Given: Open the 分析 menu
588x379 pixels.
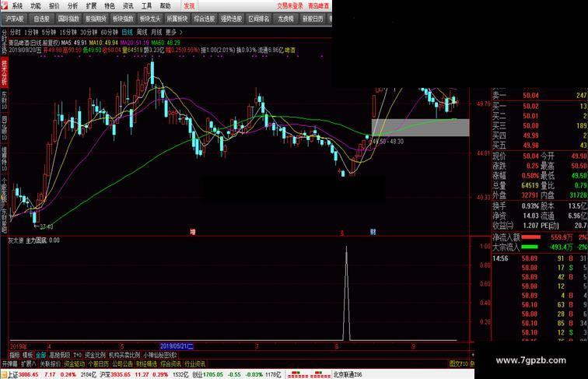Looking at the screenshot, I should [x=72, y=5].
